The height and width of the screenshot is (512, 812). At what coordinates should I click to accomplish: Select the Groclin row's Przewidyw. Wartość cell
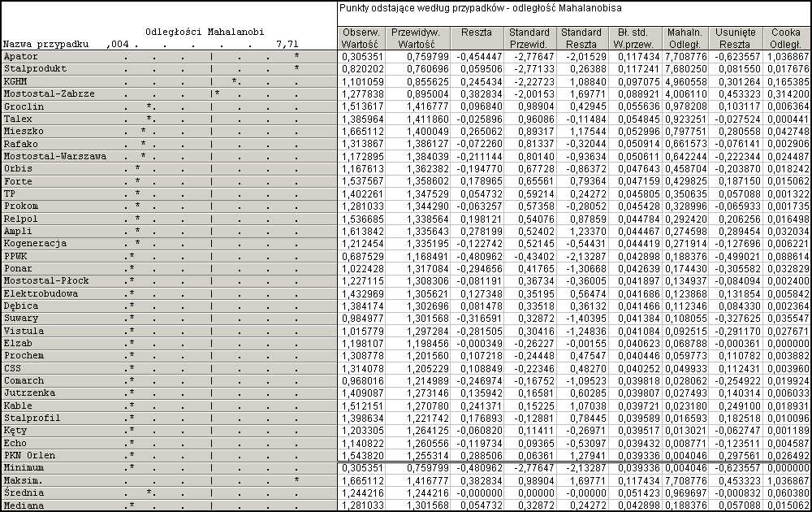click(418, 106)
